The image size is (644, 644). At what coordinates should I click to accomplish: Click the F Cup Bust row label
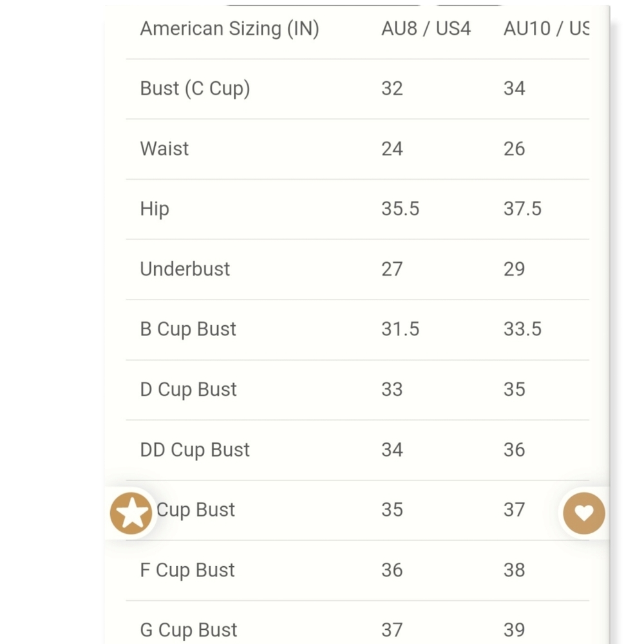tap(187, 570)
